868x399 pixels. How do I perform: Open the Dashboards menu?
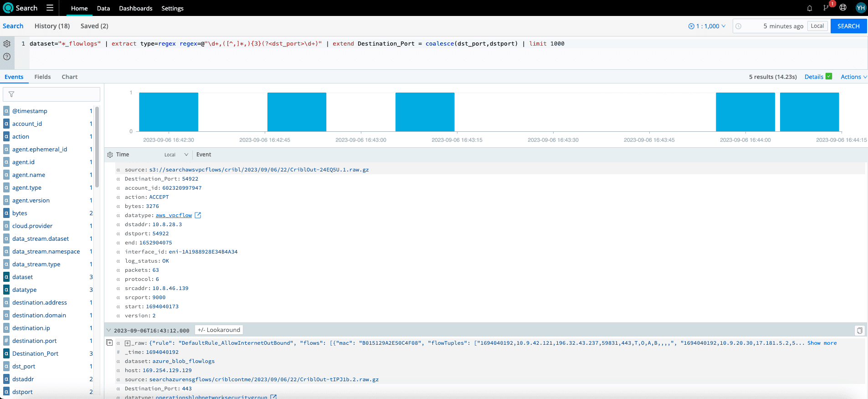coord(135,8)
